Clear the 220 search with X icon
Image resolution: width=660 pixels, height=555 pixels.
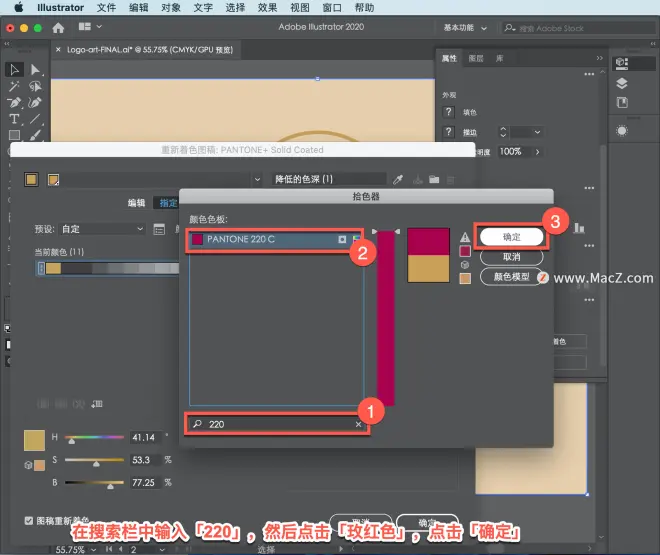358,424
